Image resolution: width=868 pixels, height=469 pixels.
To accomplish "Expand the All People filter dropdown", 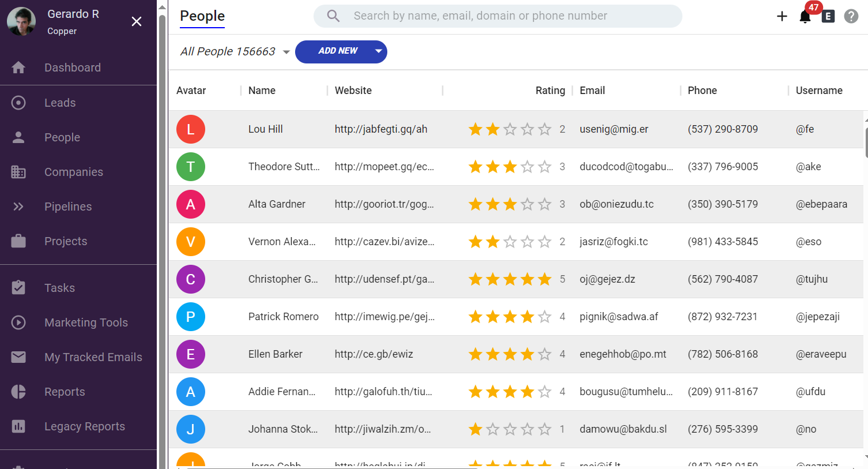I will point(286,52).
